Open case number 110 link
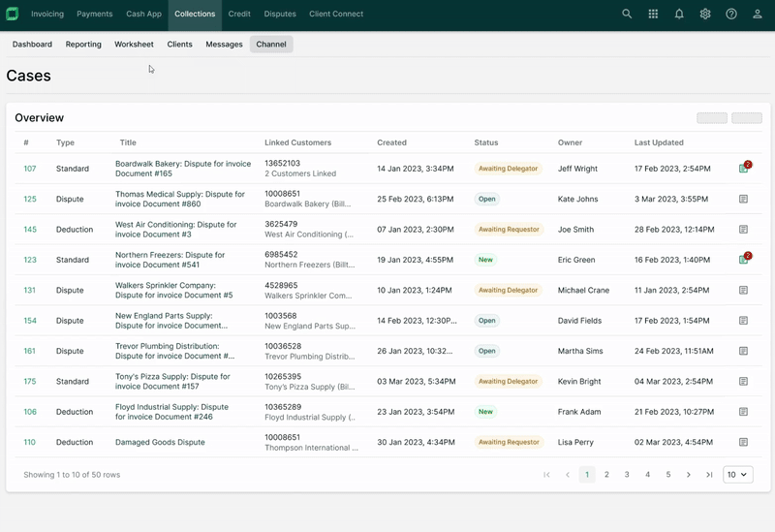The image size is (775, 532). click(30, 442)
